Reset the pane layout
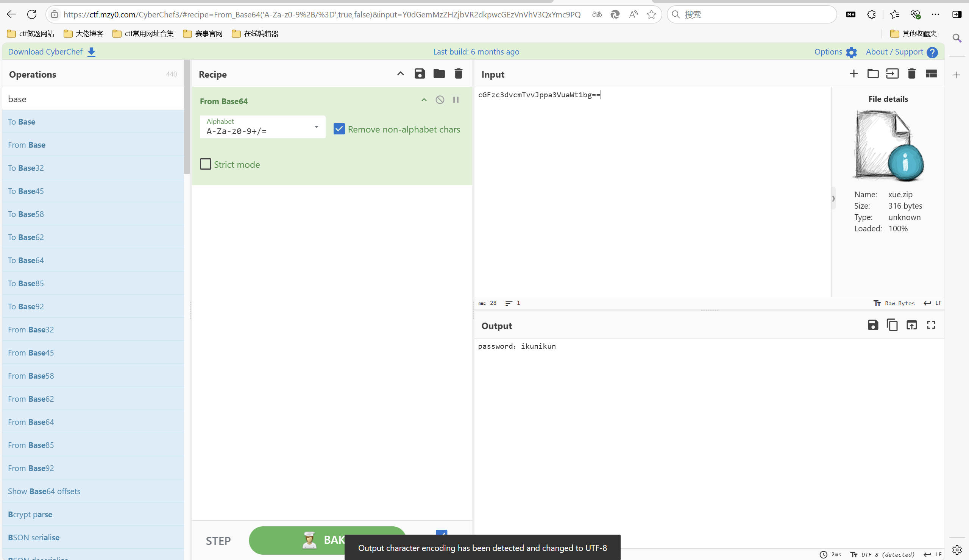This screenshot has width=969, height=560. tap(931, 73)
